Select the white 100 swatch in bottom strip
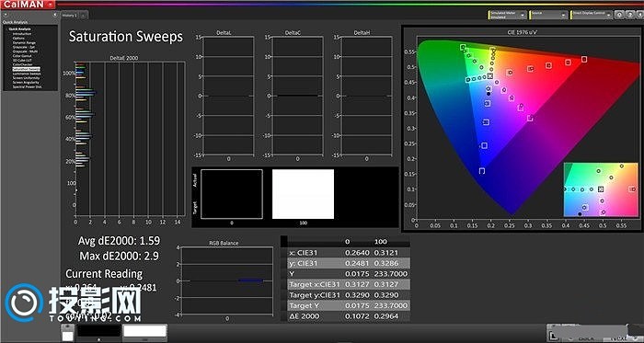This screenshot has height=343, width=644. 145,332
